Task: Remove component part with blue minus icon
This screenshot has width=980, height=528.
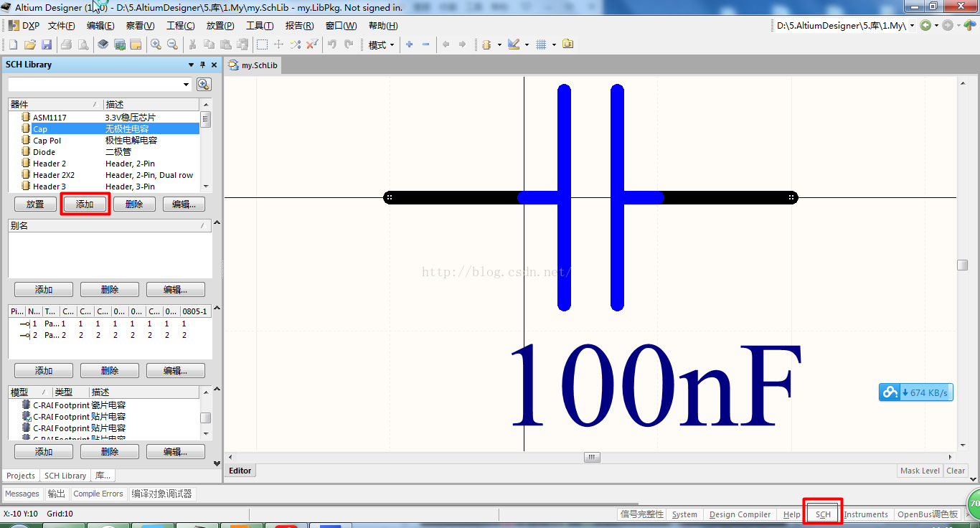Action: coord(426,44)
